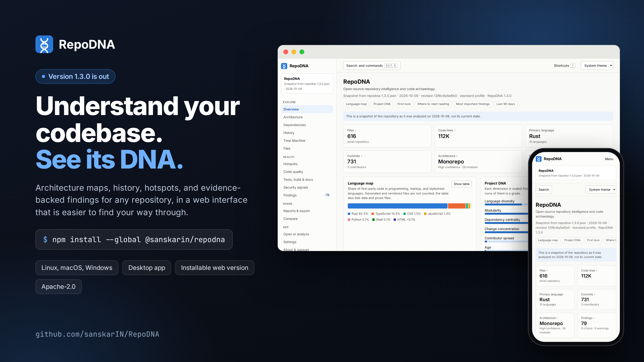Click the RepoDNA snapshot card in the desktop sidebar
Screen dimensions: 644x362
click(307, 83)
